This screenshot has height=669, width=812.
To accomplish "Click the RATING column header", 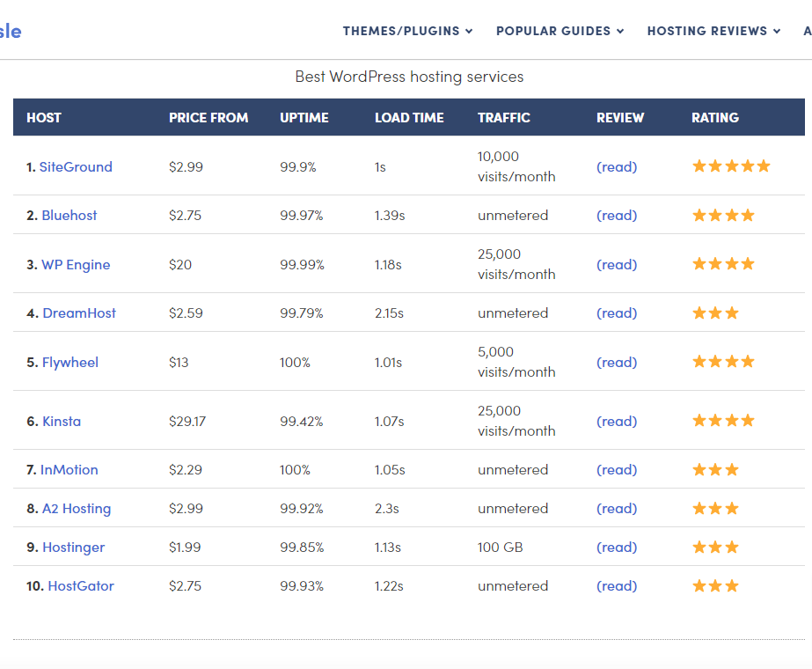I will (x=715, y=118).
